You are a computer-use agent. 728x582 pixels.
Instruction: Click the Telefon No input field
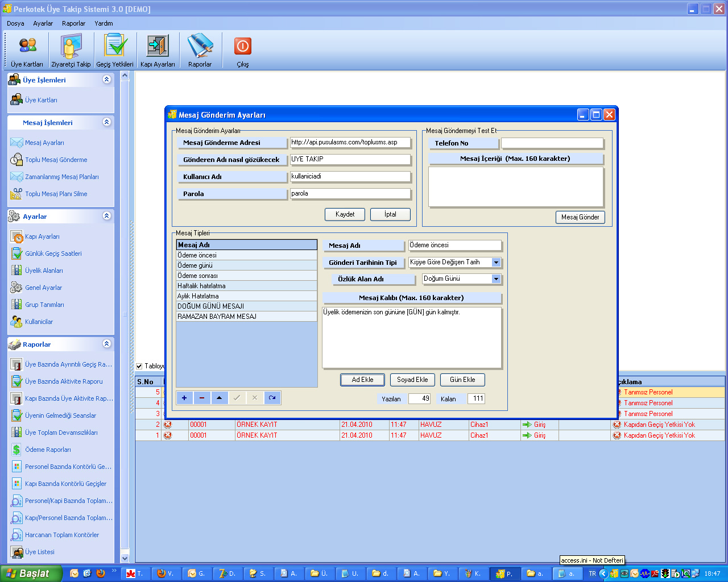[x=552, y=143]
